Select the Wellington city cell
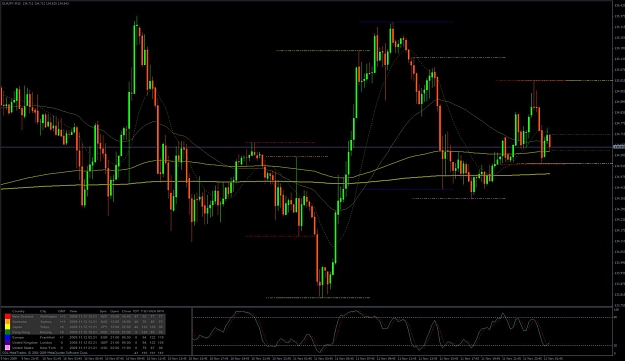 48,316
